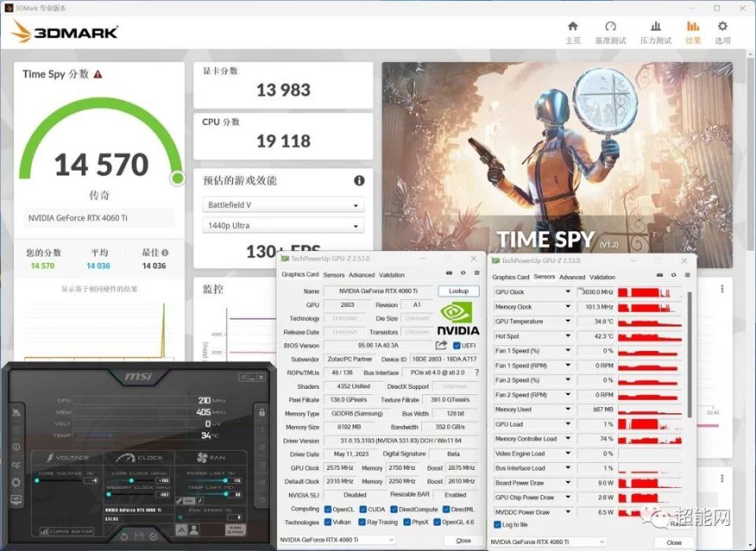The image size is (756, 551).
Task: Click the Afterburner OC Scanner icon in sidebar
Action: [x=17, y=465]
